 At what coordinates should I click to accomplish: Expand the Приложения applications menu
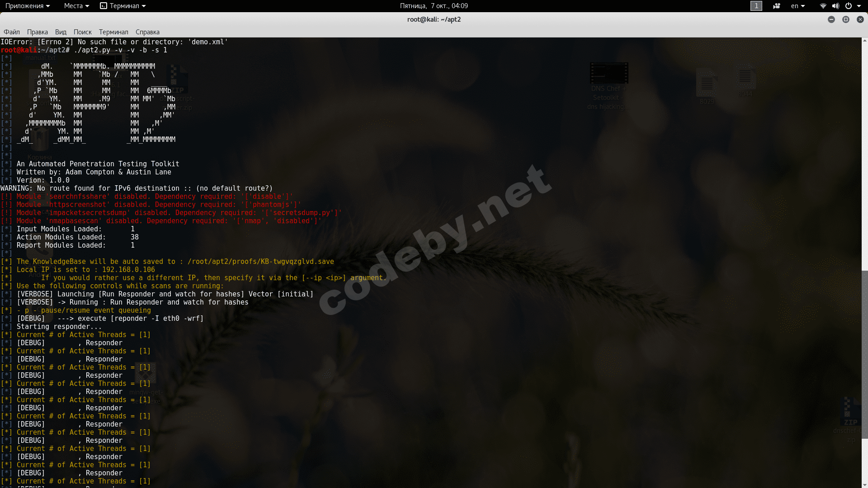27,6
